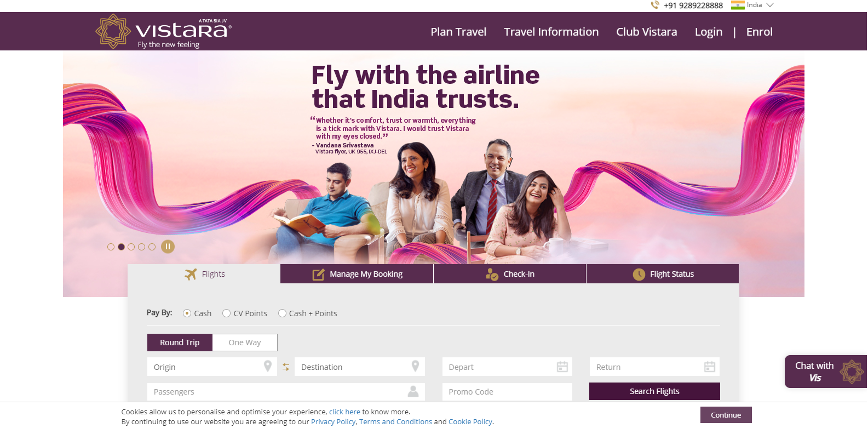Click the Vistara logo
868x428 pixels.
(x=163, y=31)
